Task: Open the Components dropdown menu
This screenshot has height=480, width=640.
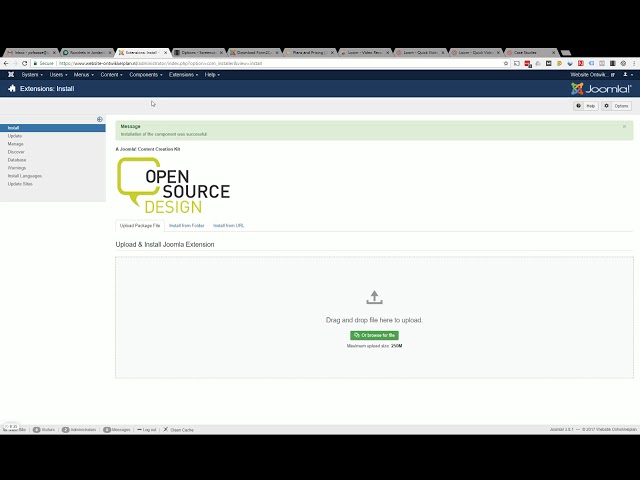Action: pyautogui.click(x=146, y=75)
